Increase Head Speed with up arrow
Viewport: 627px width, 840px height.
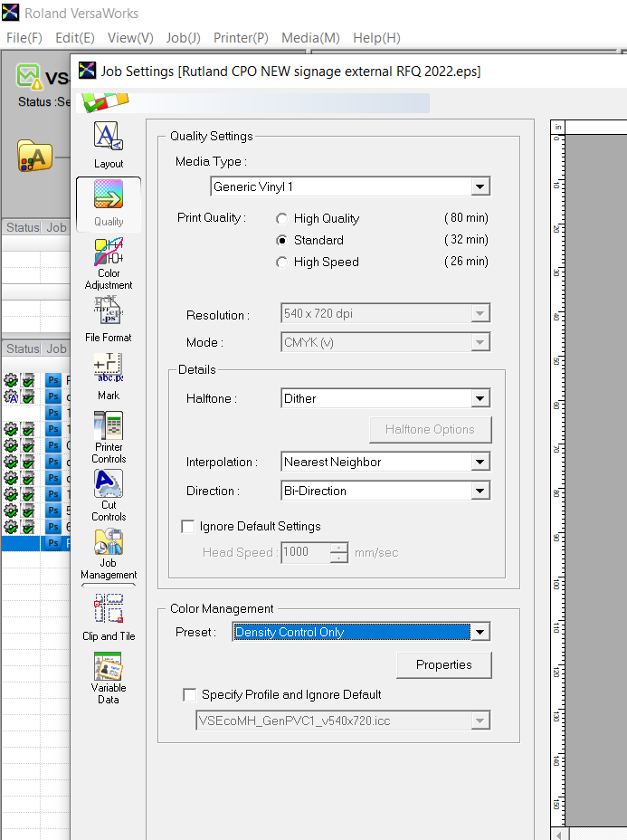(x=338, y=548)
